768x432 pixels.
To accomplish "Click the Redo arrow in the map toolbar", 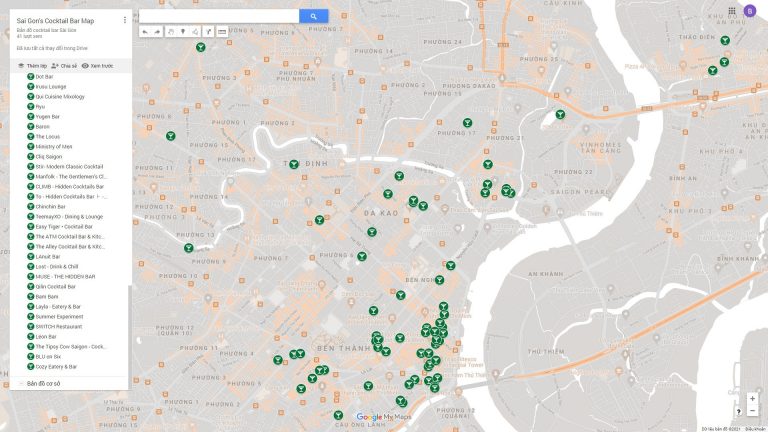I will coord(157,32).
